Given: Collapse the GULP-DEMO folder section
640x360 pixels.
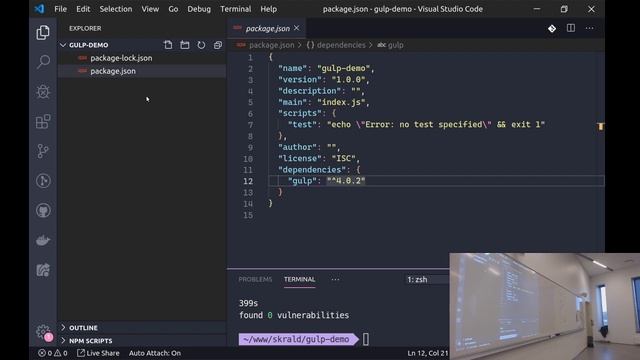Looking at the screenshot, I should click(63, 45).
